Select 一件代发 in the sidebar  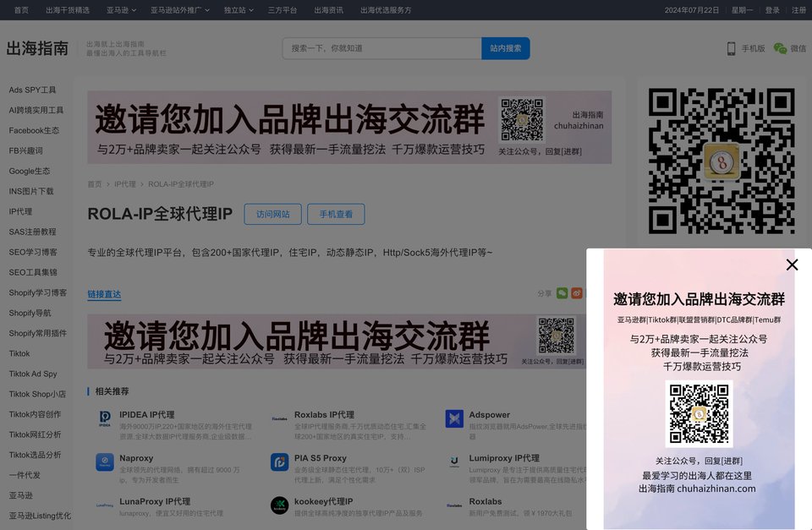(25, 475)
